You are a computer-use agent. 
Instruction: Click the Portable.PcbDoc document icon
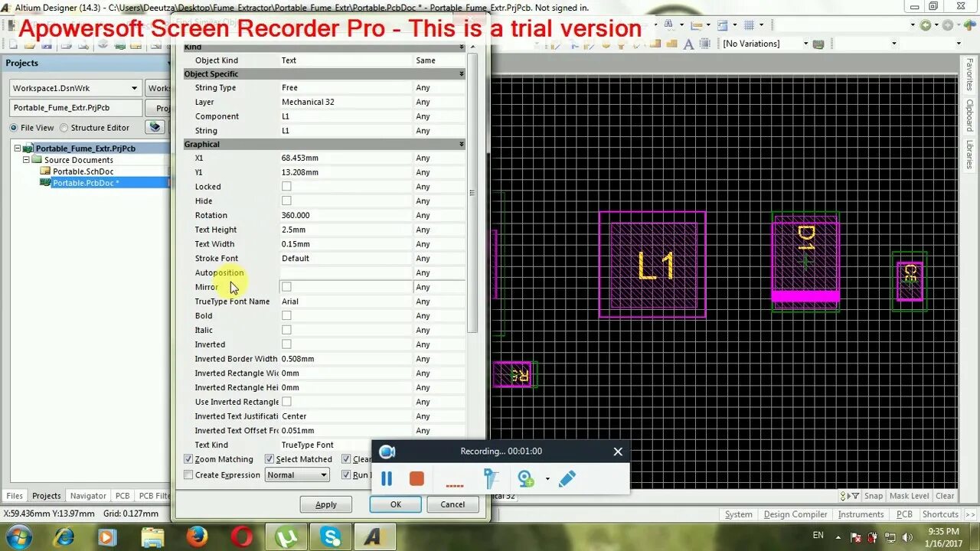point(45,183)
